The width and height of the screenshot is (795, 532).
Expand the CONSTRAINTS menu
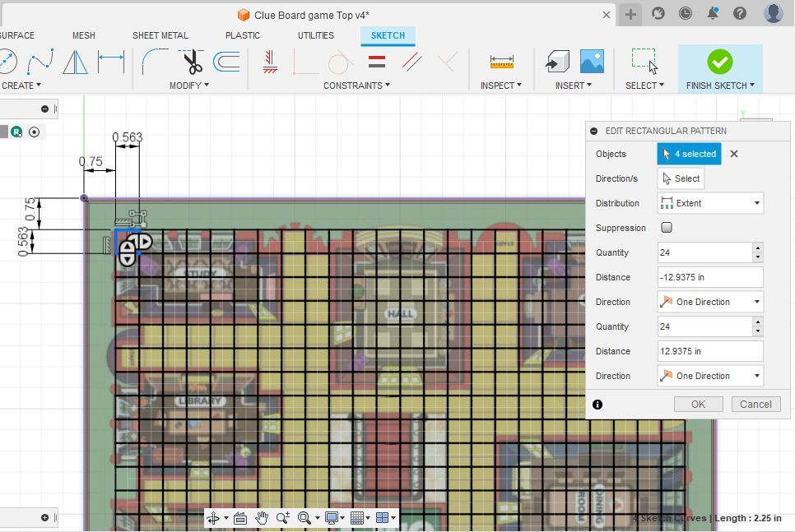click(357, 86)
